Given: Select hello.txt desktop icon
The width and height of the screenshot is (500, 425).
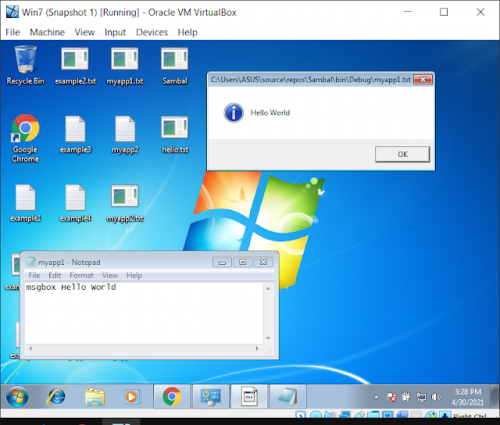Looking at the screenshot, I should point(175,135).
